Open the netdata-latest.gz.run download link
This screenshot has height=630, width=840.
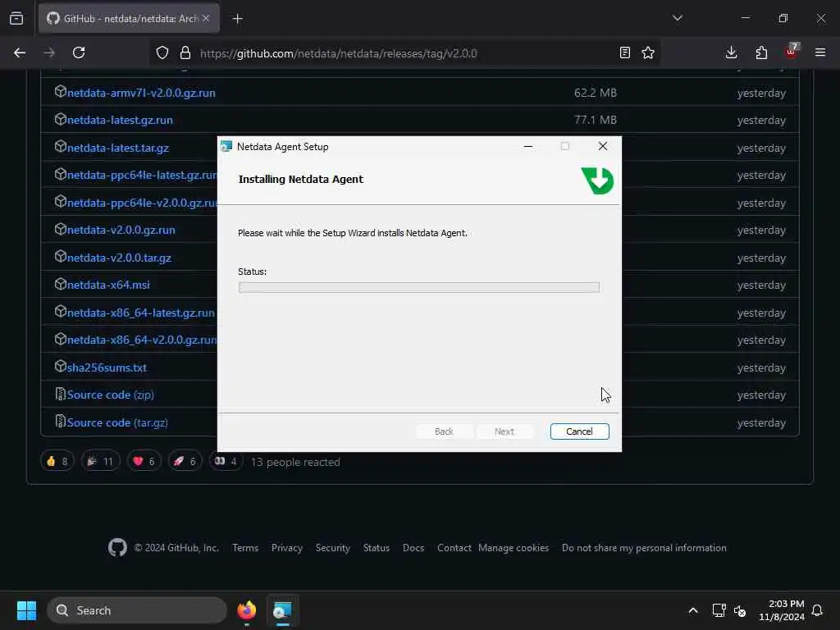coord(120,120)
